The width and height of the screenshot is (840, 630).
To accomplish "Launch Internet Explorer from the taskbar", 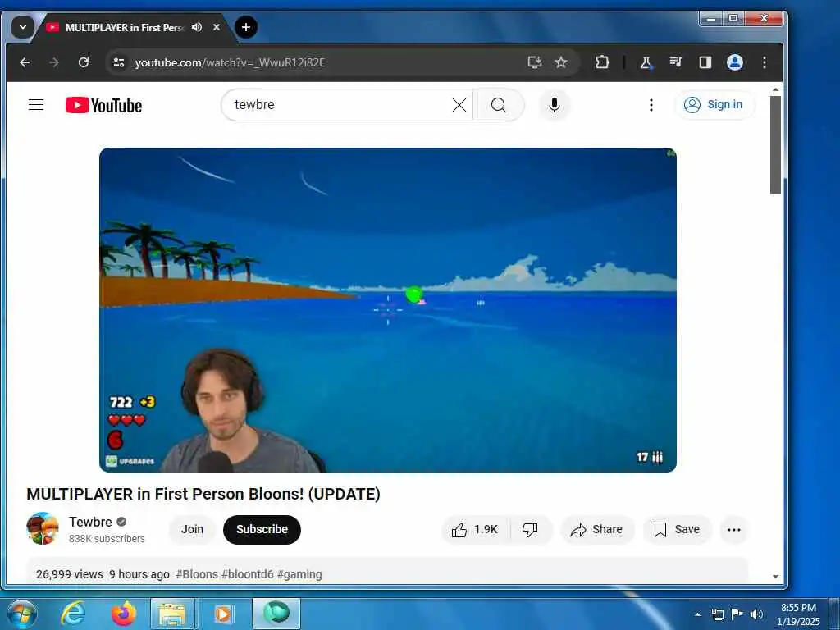I will point(72,614).
